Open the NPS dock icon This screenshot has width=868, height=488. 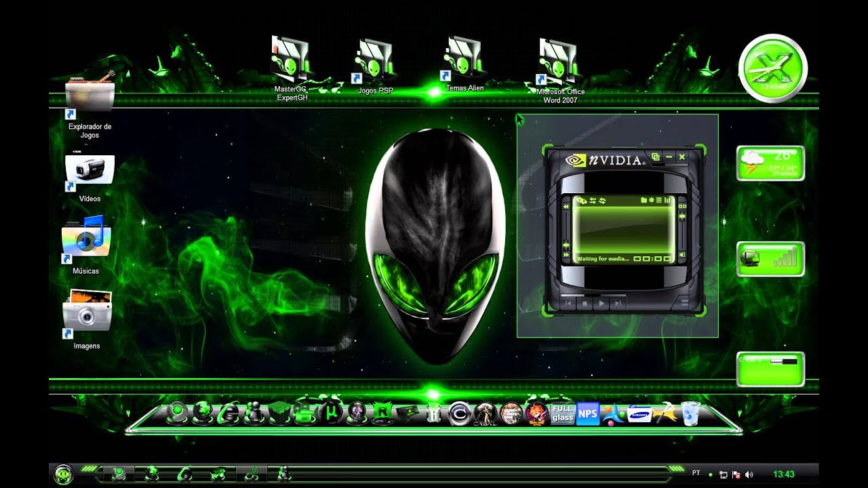coord(588,413)
